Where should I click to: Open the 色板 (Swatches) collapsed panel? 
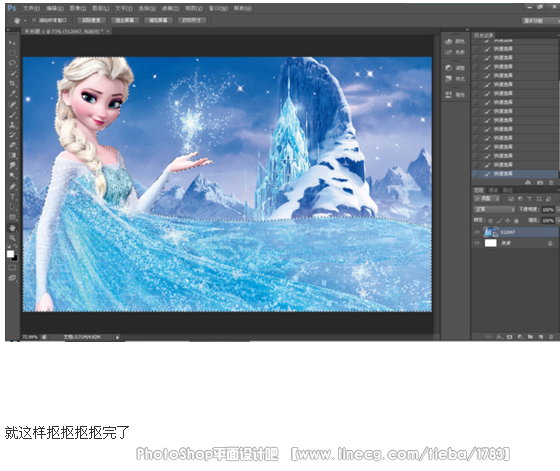455,52
